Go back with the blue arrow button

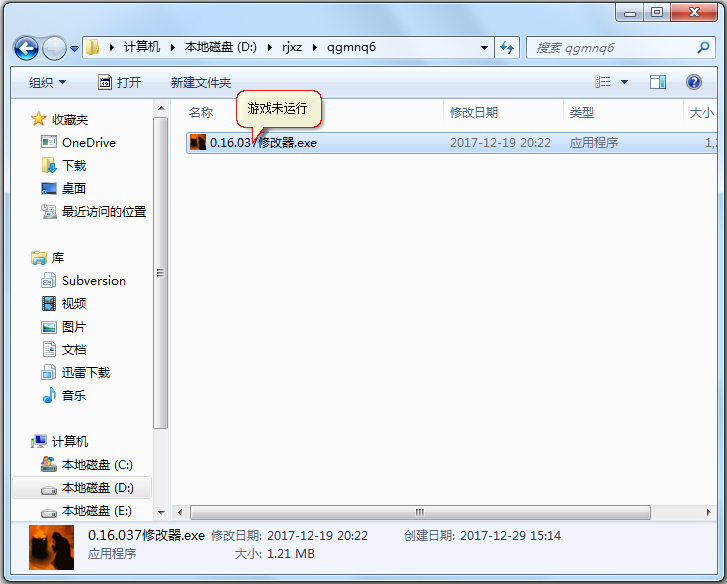point(26,48)
